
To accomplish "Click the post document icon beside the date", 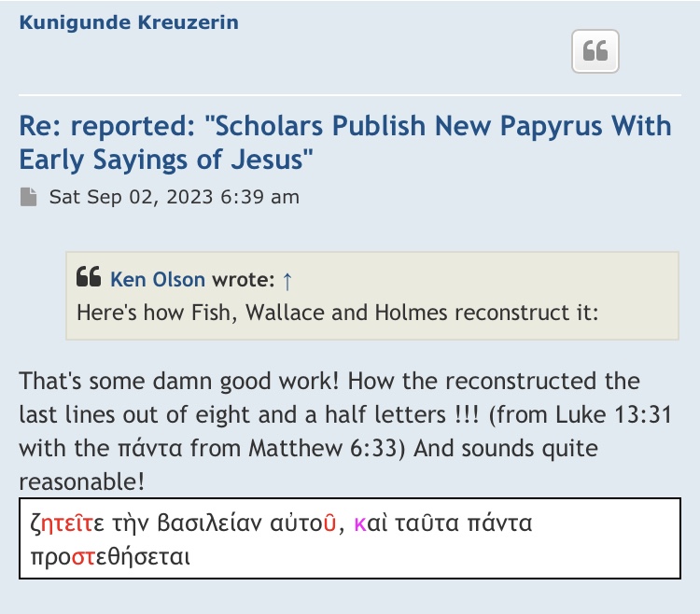I will coord(30,197).
